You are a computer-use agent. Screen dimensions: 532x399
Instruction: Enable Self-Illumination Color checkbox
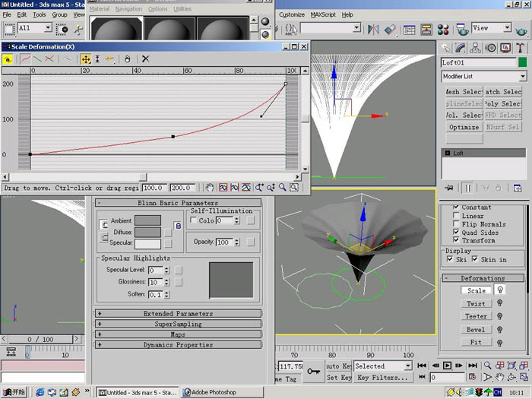click(x=193, y=220)
